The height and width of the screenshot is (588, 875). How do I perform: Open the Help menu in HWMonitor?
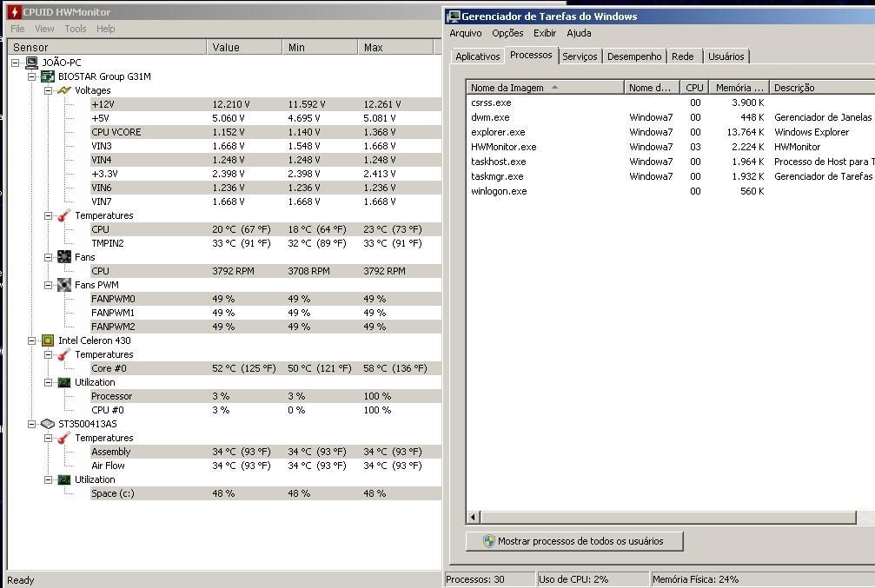(x=105, y=29)
